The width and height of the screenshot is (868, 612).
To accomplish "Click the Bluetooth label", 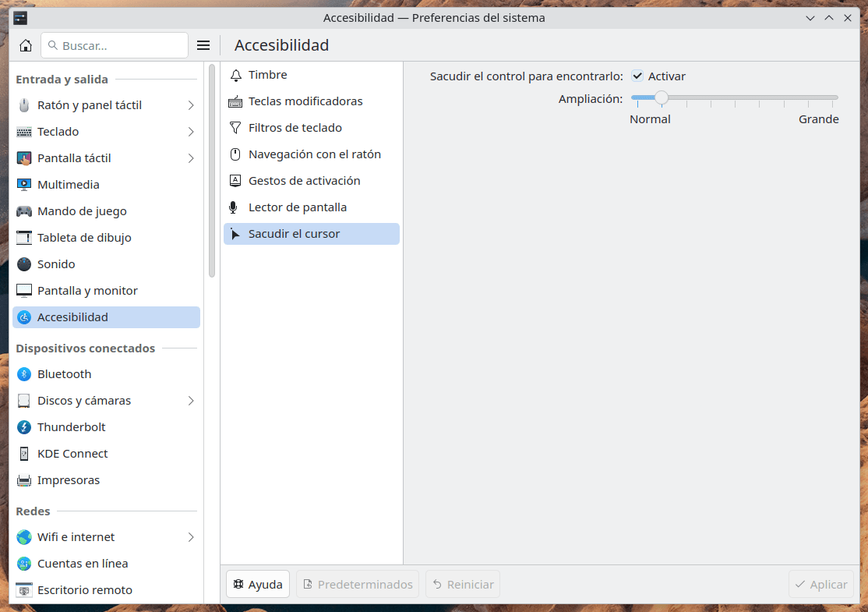I will point(64,374).
